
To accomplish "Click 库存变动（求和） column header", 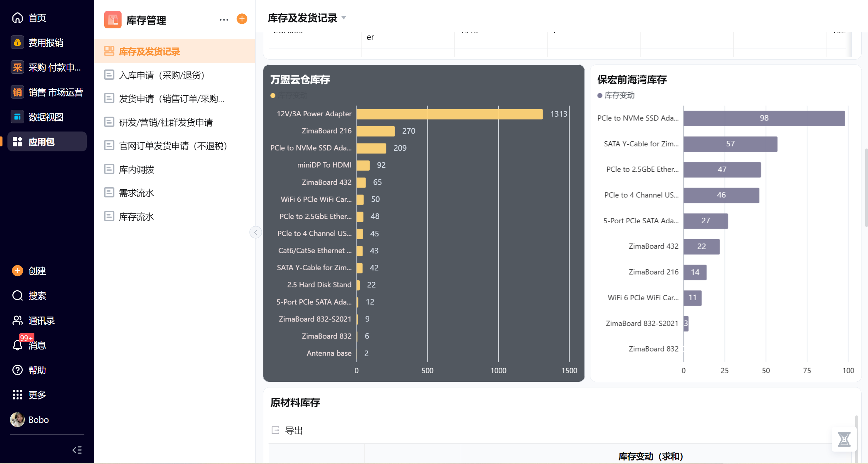I will (x=651, y=456).
